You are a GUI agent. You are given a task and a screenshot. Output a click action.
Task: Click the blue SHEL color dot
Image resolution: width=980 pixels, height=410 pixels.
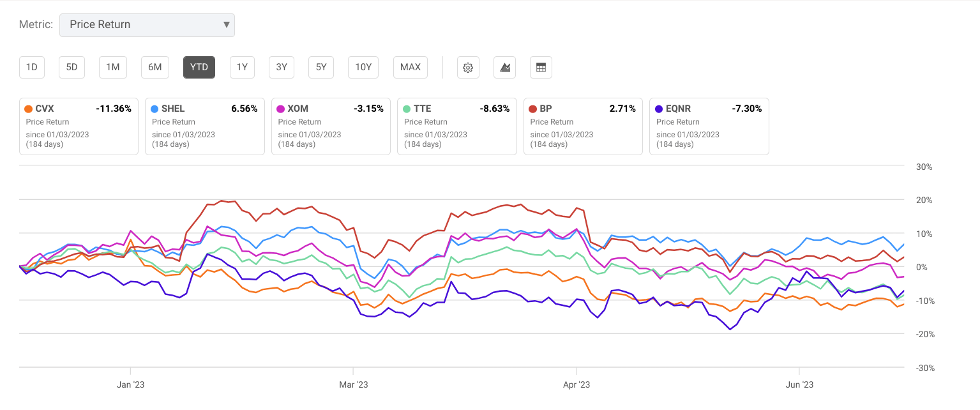pyautogui.click(x=154, y=109)
